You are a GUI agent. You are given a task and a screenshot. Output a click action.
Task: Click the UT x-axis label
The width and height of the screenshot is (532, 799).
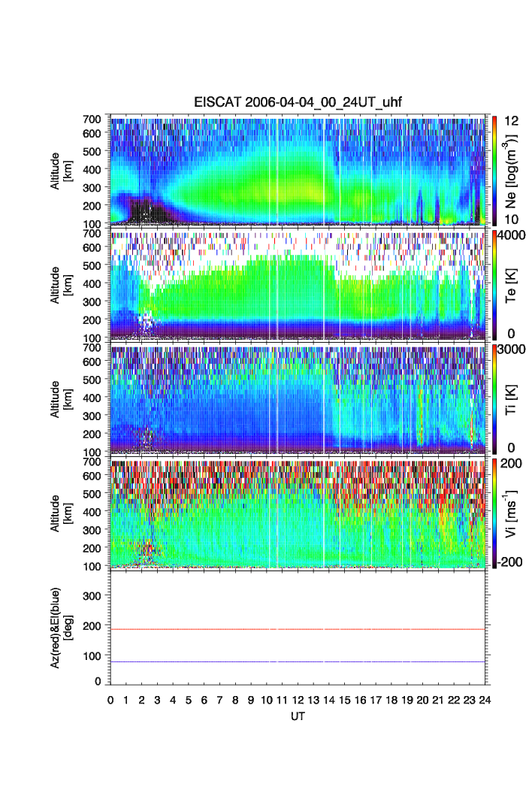tap(298, 717)
